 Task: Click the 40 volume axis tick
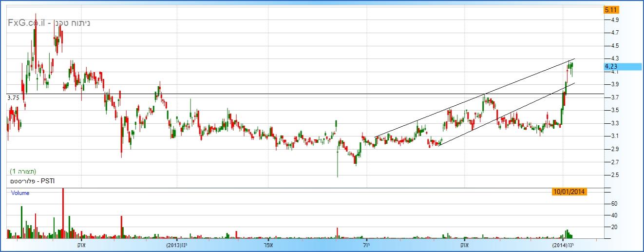614,215
